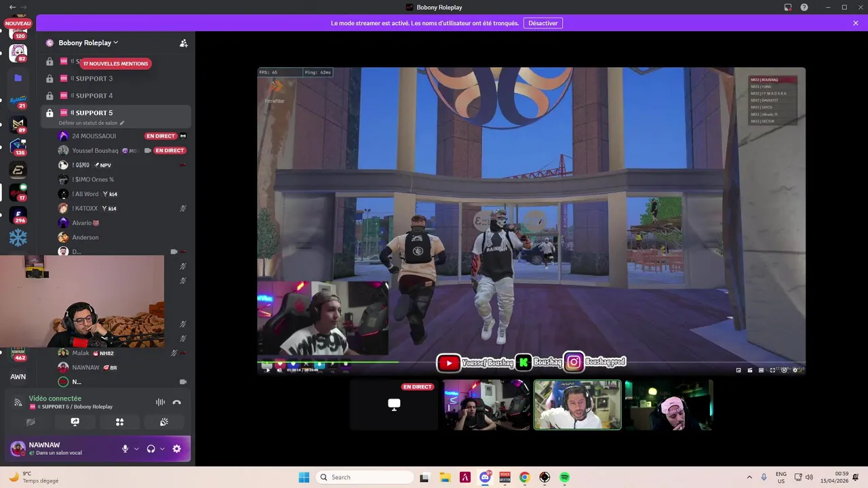Open server with 82 notification badge

18,53
